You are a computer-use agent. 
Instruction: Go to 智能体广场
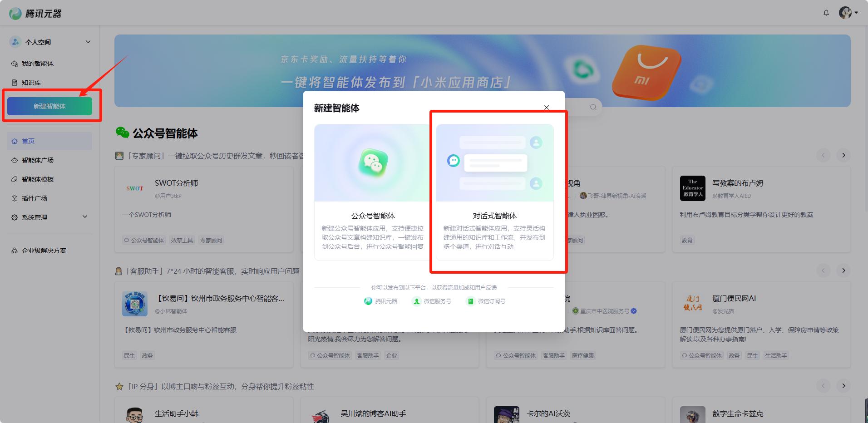[x=37, y=160]
